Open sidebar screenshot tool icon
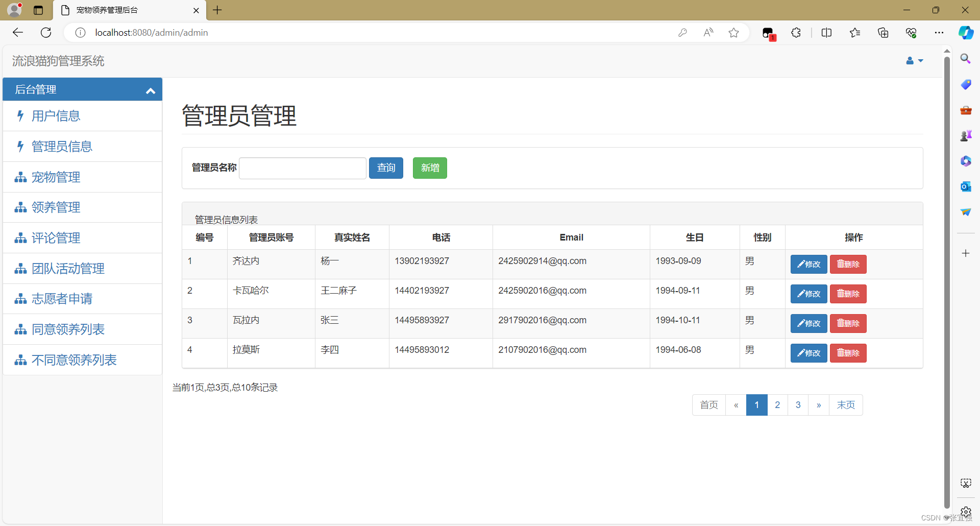This screenshot has width=980, height=526. [966, 483]
